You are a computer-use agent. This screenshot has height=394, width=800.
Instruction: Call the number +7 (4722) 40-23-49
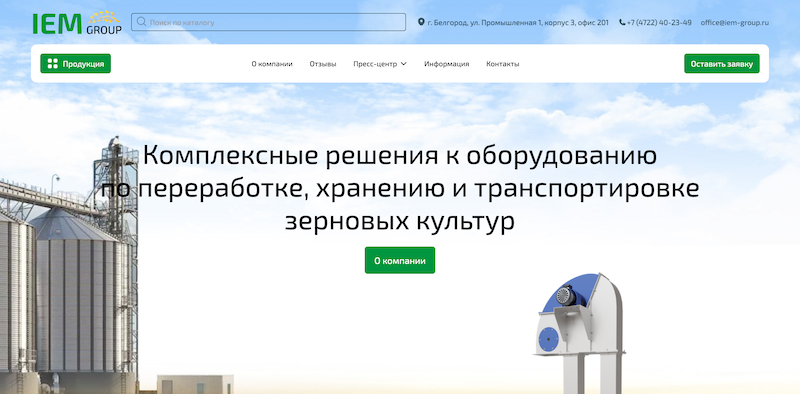(659, 22)
